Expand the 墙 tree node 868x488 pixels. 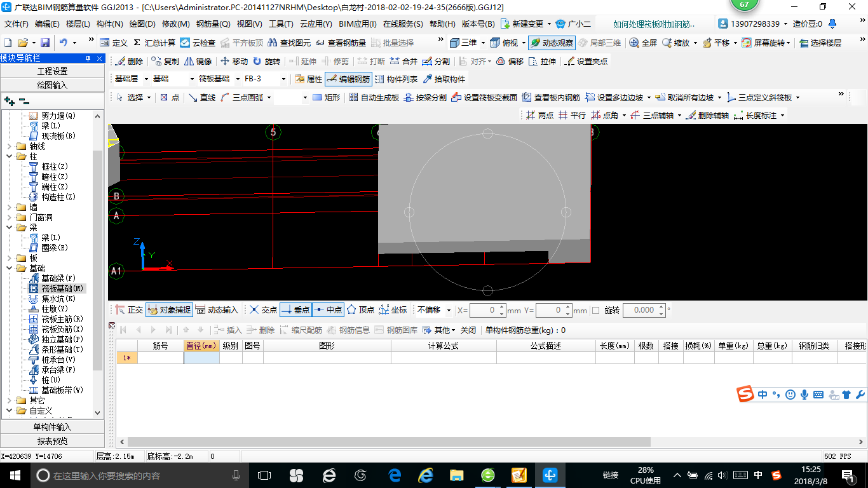tap(10, 207)
